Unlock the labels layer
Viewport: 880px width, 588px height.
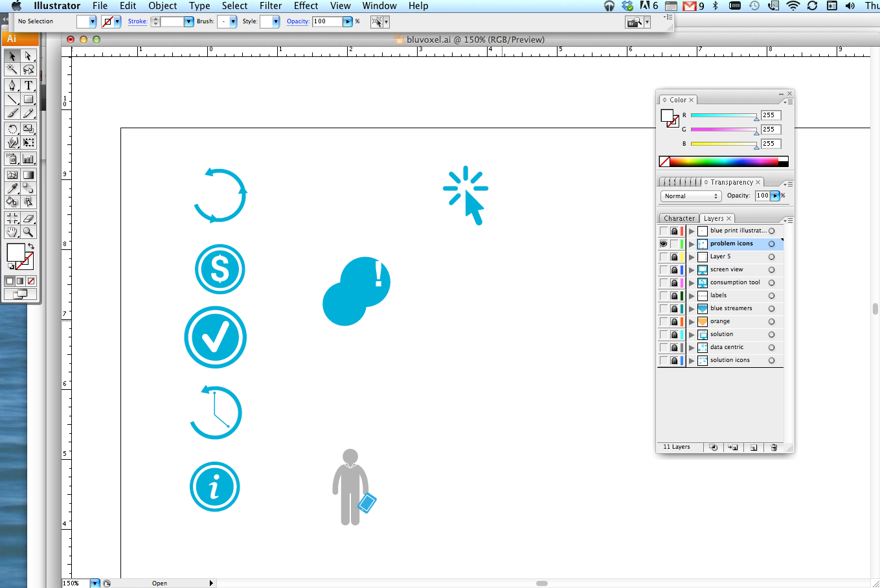point(674,296)
